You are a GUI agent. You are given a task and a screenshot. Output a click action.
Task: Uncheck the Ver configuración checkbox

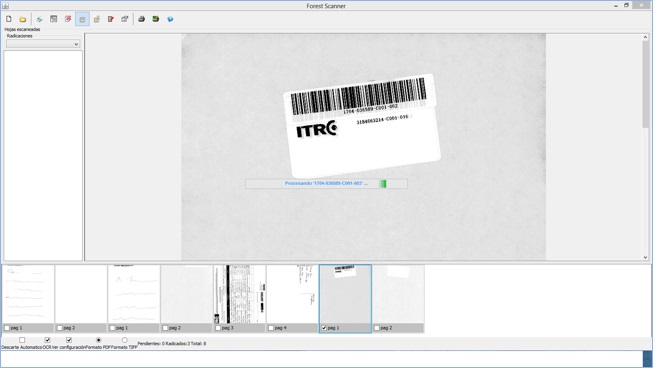pos(69,340)
